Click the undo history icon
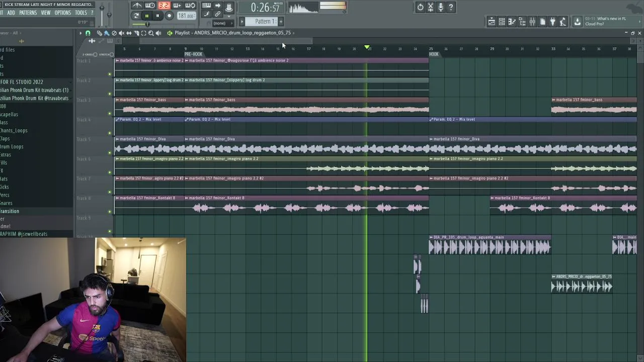The image size is (644, 362). [x=420, y=7]
